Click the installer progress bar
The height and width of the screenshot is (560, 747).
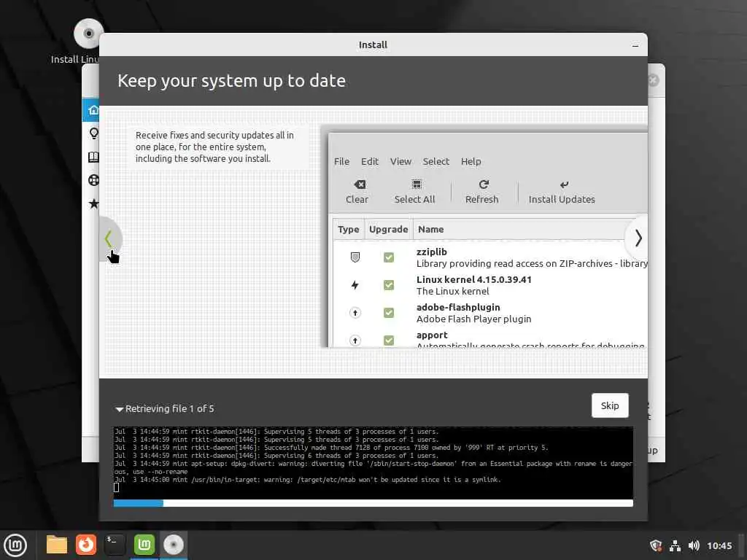pyautogui.click(x=373, y=503)
